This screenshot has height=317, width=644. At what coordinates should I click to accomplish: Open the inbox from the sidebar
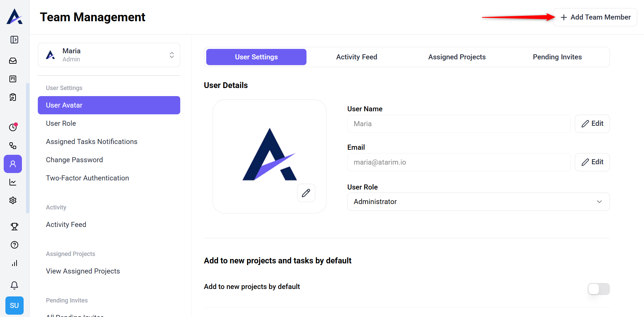[13, 61]
